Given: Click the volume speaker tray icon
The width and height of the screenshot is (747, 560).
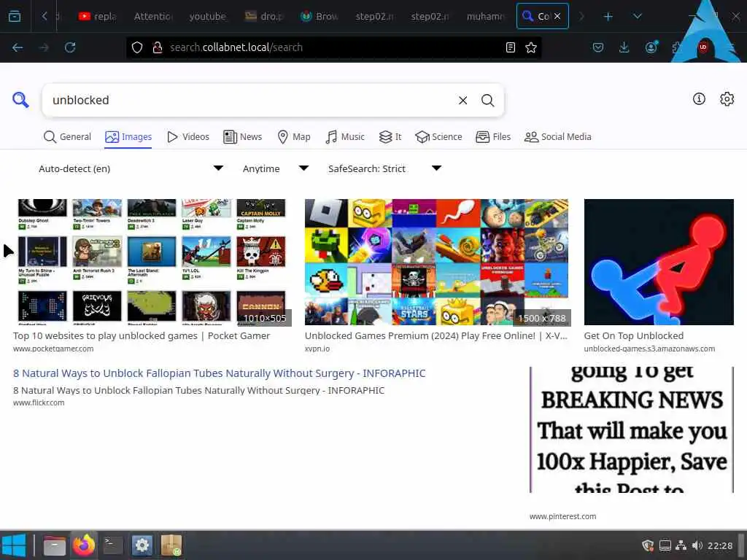Looking at the screenshot, I should pos(697,545).
